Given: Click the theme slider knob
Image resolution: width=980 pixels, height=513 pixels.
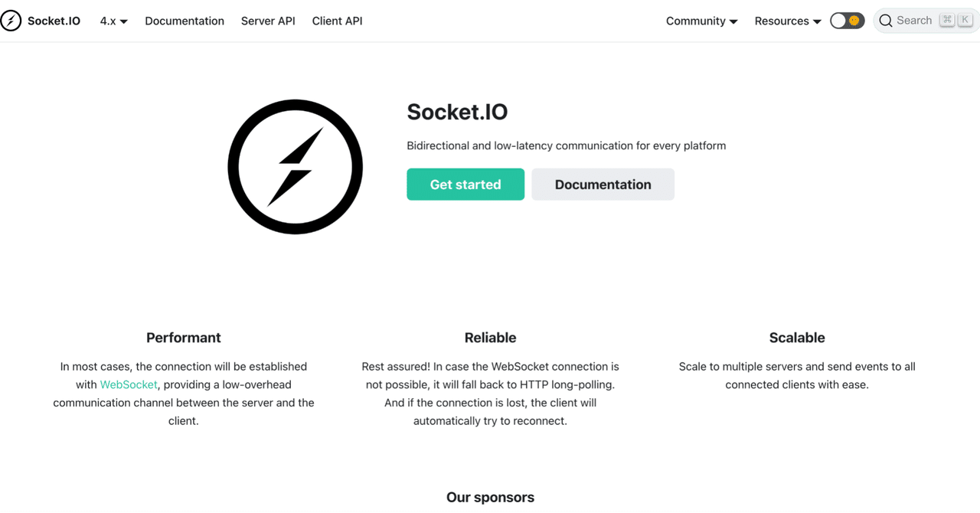Looking at the screenshot, I should 840,21.
